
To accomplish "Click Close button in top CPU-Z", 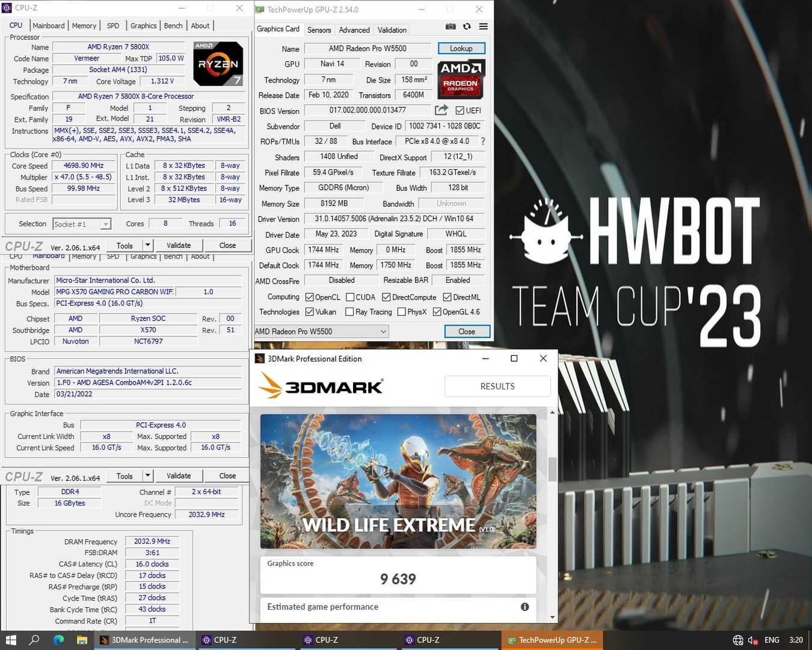I will [227, 245].
